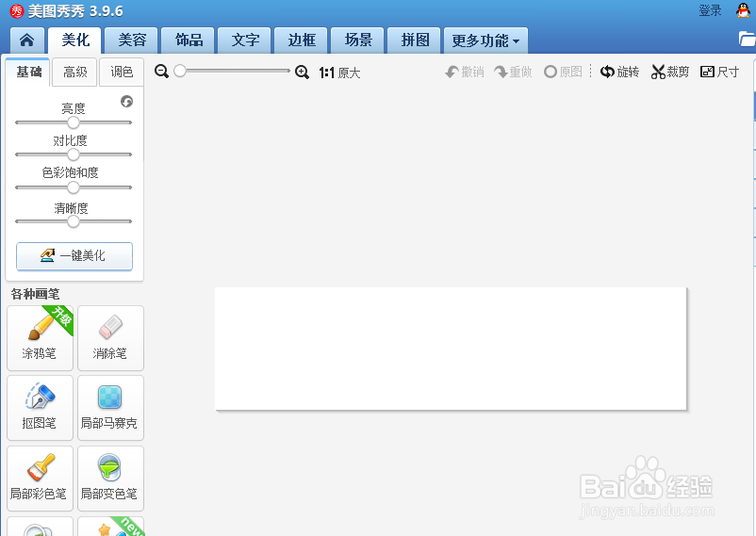The width and height of the screenshot is (756, 536).
Task: Open the 美化 tab
Action: [75, 40]
